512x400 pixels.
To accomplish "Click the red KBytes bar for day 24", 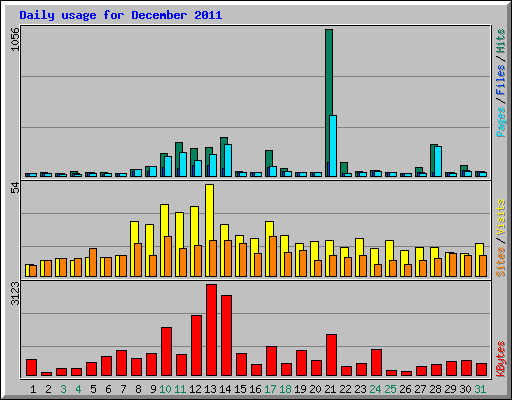I will (x=376, y=363).
